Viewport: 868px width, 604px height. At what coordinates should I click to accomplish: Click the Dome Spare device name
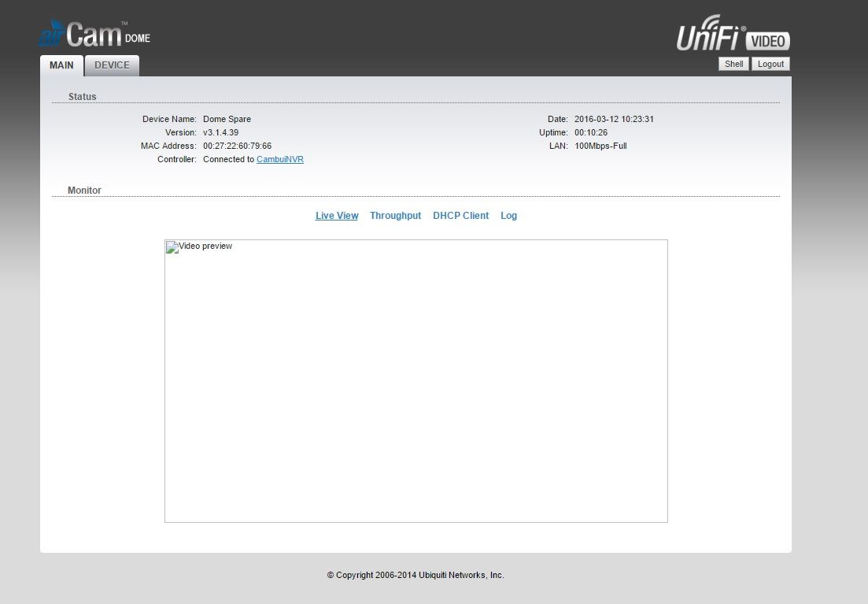pos(227,119)
